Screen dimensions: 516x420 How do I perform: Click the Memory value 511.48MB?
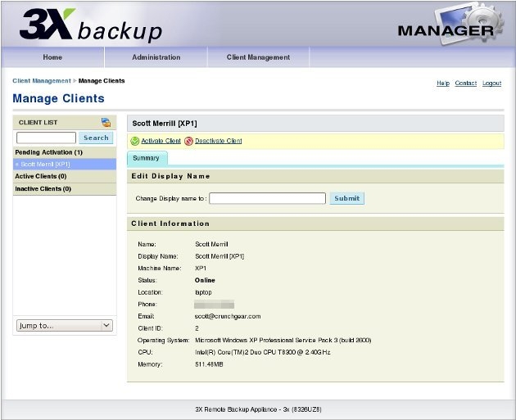(209, 364)
